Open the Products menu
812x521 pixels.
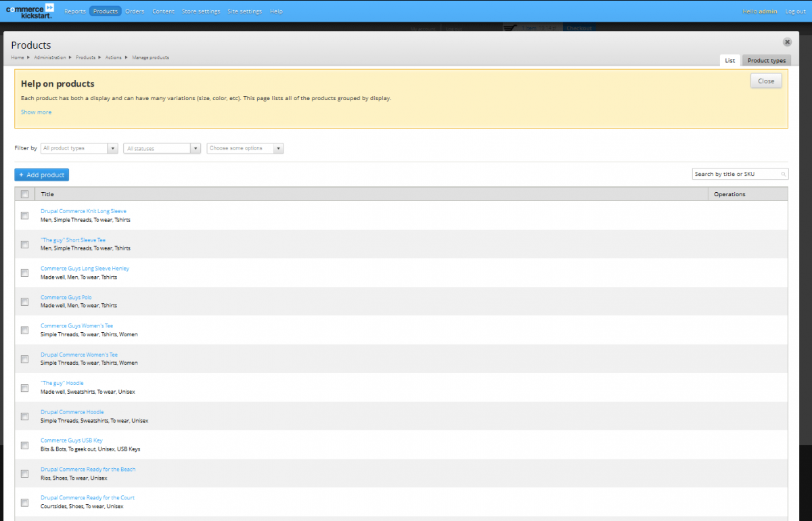point(105,12)
